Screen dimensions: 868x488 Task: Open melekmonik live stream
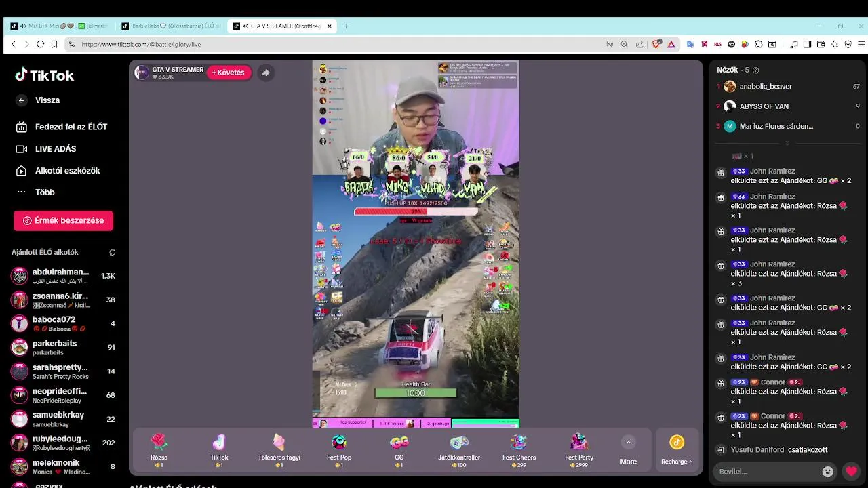[63, 467]
